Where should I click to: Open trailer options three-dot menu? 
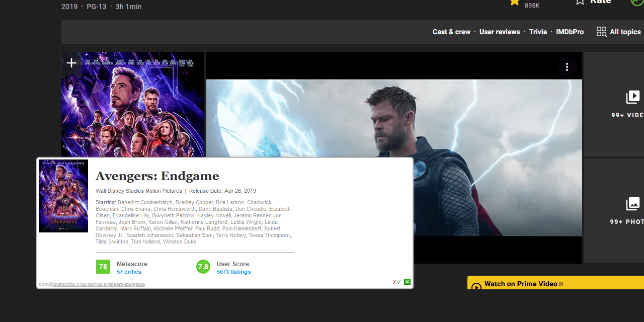pos(567,67)
